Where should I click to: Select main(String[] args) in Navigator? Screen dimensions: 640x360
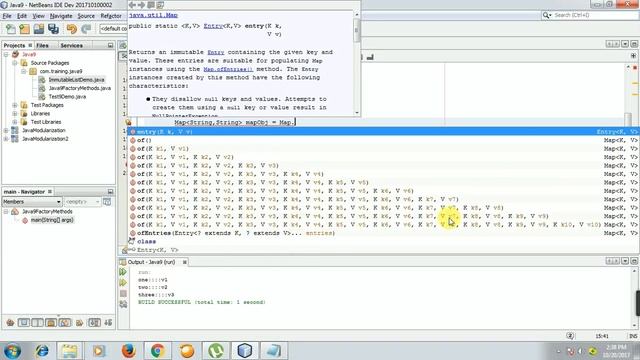pyautogui.click(x=52, y=220)
